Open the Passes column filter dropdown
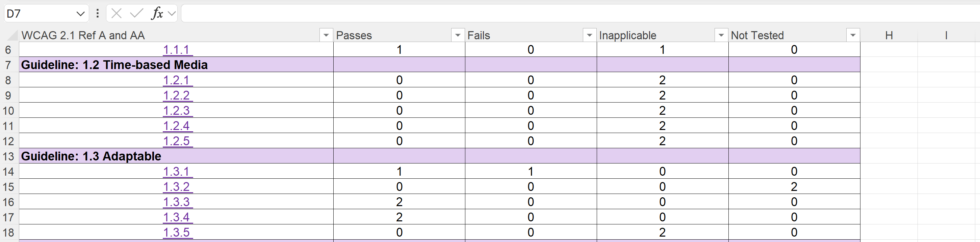This screenshot has width=980, height=242. [x=458, y=36]
